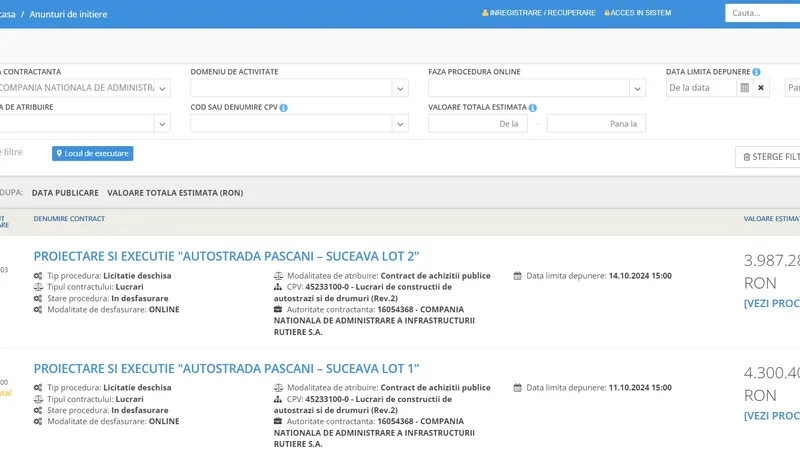800x450 pixels.
Task: Click the deadline calendar icon in LOT 1
Action: point(517,388)
